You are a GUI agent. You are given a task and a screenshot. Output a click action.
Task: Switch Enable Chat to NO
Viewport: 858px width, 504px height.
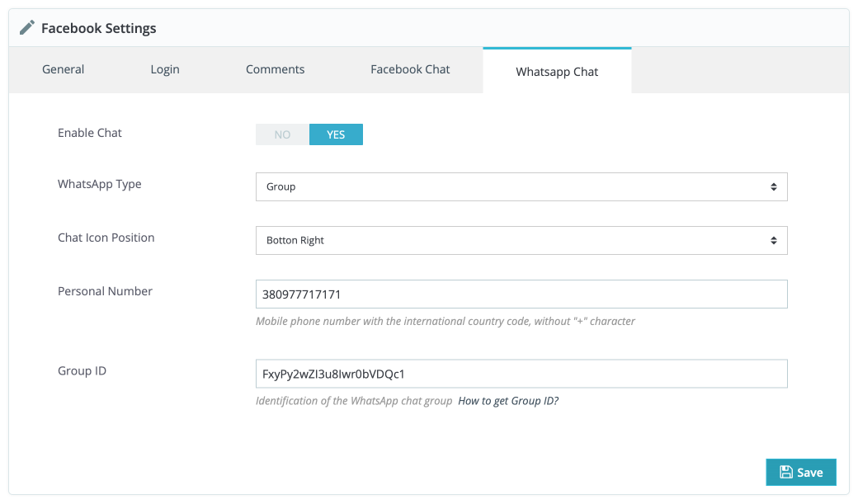pyautogui.click(x=282, y=134)
